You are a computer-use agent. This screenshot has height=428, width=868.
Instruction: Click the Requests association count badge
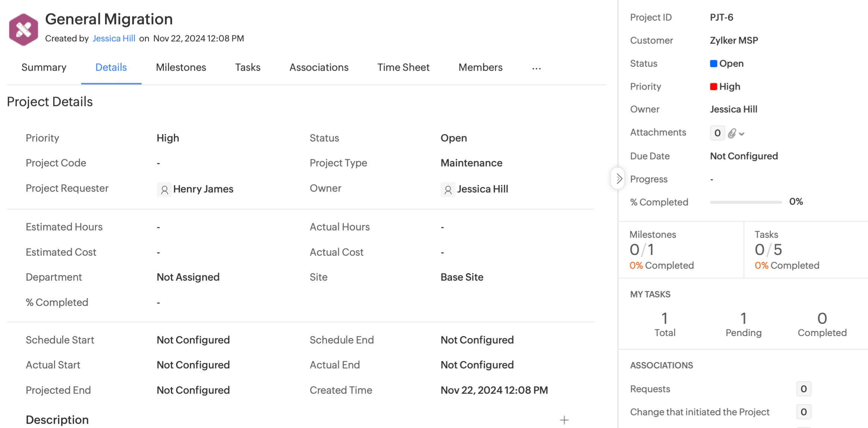(803, 389)
